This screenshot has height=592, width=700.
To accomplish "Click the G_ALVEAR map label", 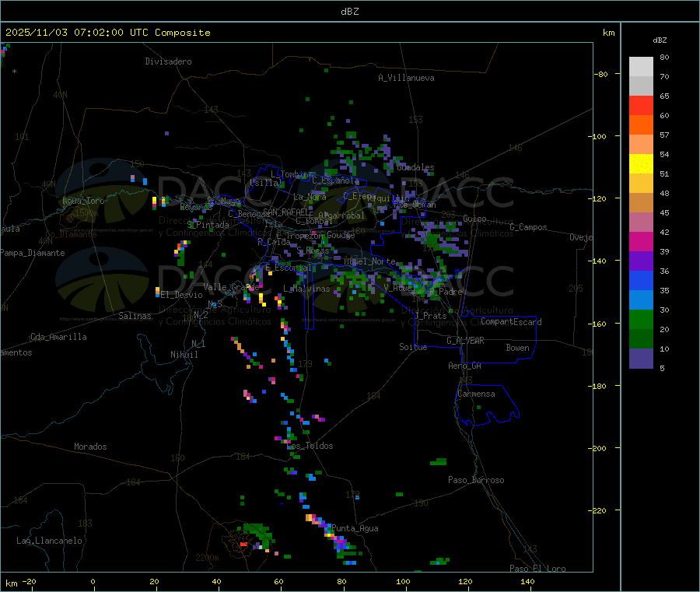I will click(x=465, y=341).
